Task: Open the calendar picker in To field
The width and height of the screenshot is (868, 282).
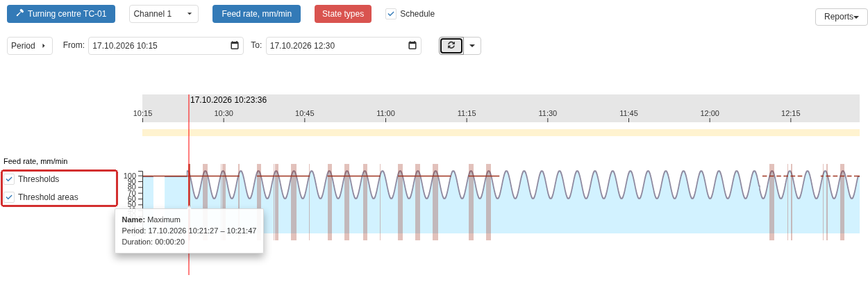Action: (x=412, y=46)
